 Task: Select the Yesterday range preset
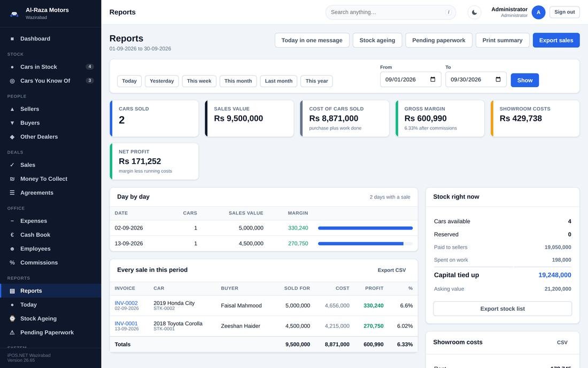point(161,81)
